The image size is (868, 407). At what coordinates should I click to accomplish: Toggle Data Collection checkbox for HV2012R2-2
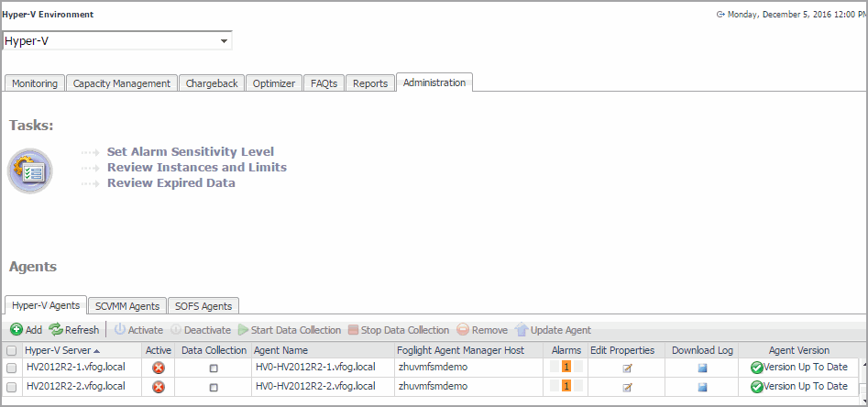coord(214,388)
